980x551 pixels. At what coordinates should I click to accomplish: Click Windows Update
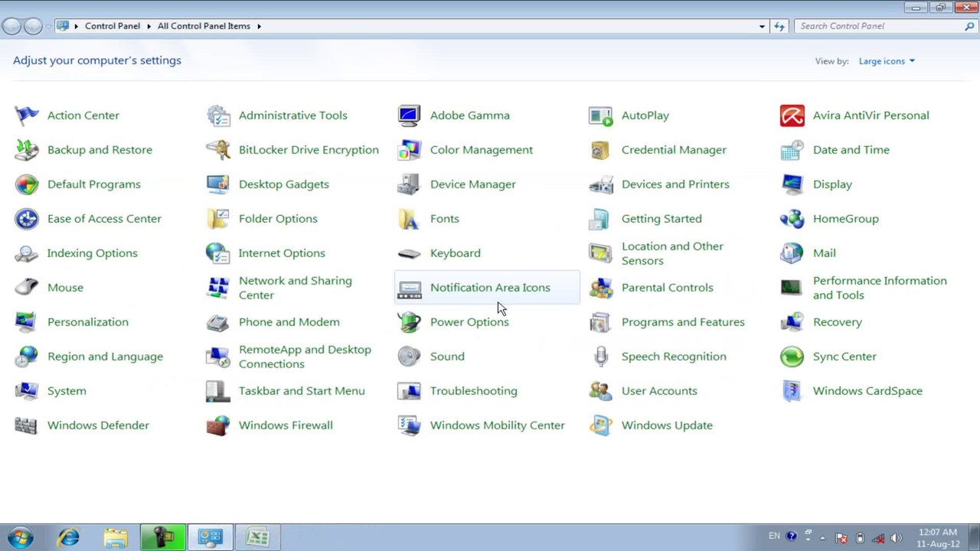click(x=667, y=425)
